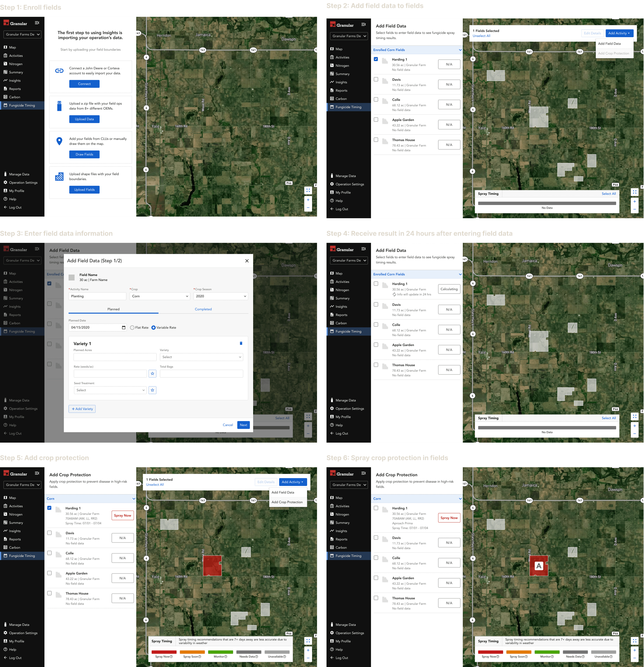Click the star icon next to Rate field
The width and height of the screenshot is (644, 667).
(152, 374)
